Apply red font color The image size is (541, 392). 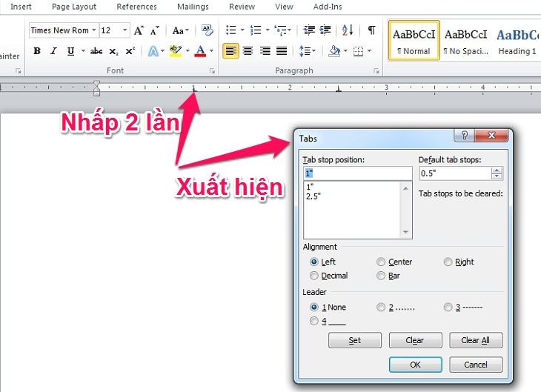[200, 51]
